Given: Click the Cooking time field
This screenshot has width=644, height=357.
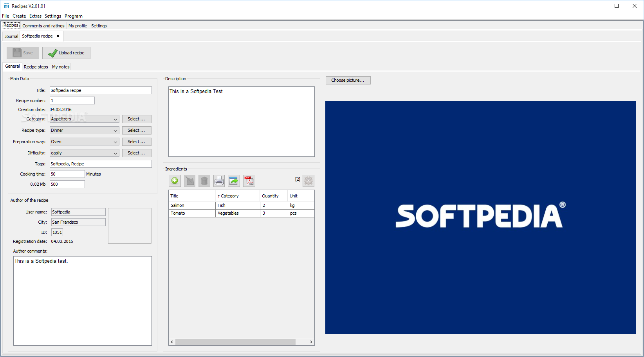Looking at the screenshot, I should [67, 174].
